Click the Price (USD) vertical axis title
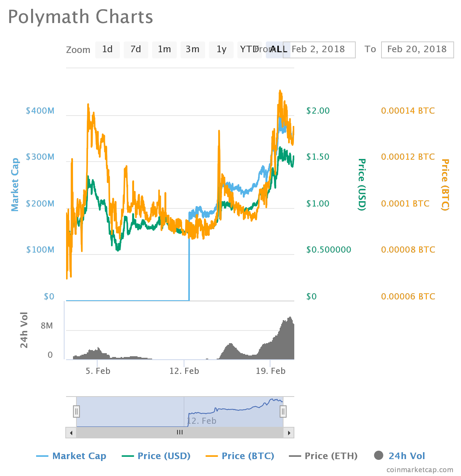Image resolution: width=461 pixels, height=476 pixels. click(x=362, y=185)
